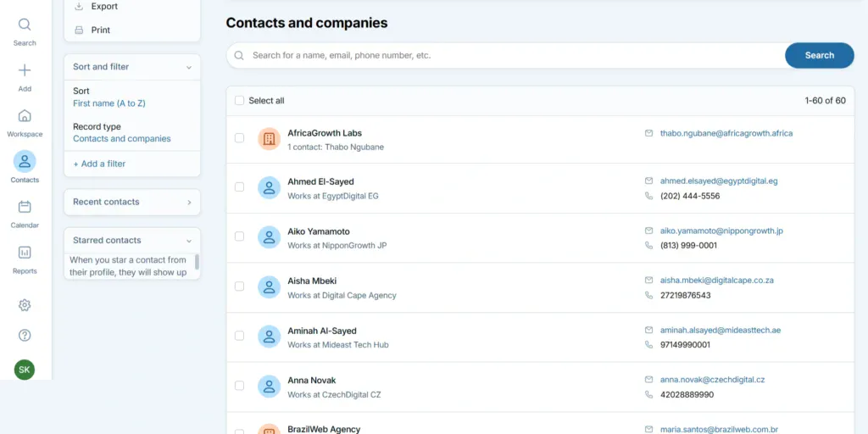Click envelope icon beside aisha.mbeki email
868x434 pixels.
click(x=648, y=280)
